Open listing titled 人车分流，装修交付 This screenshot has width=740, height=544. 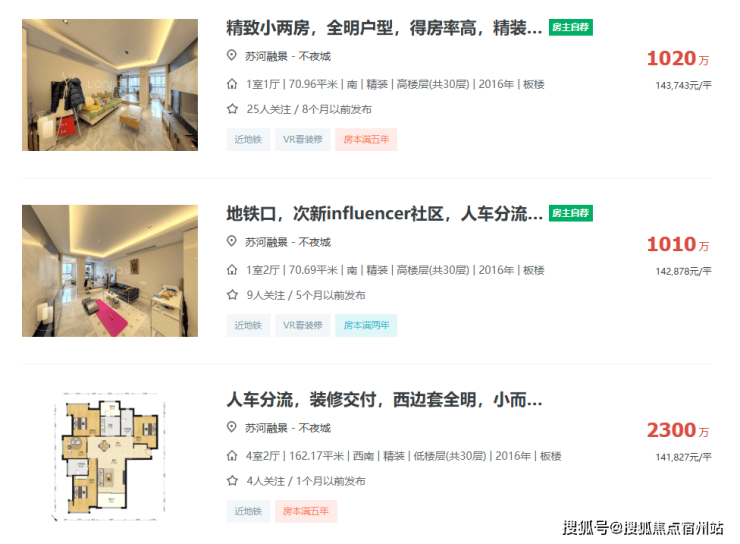point(384,400)
